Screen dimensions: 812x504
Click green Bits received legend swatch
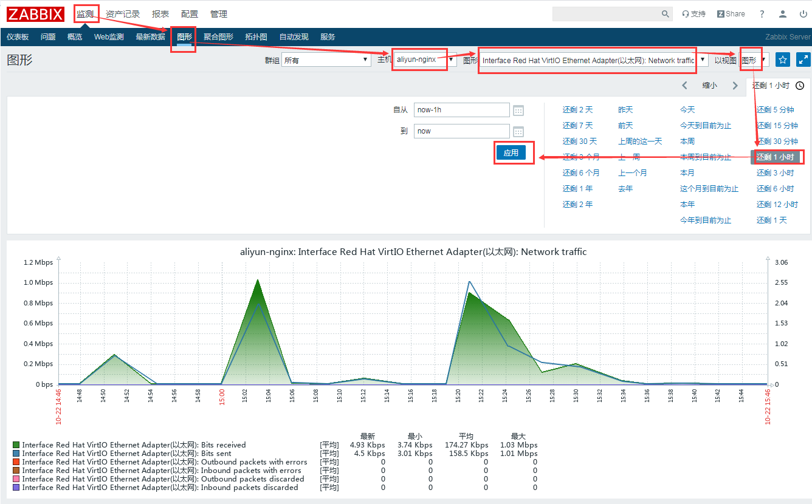coord(16,445)
